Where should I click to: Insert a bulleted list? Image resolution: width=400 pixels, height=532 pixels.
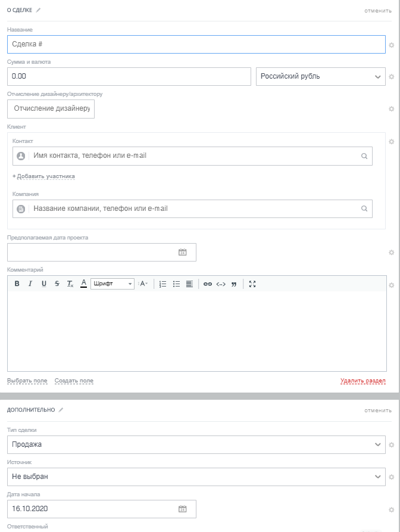[x=176, y=284]
